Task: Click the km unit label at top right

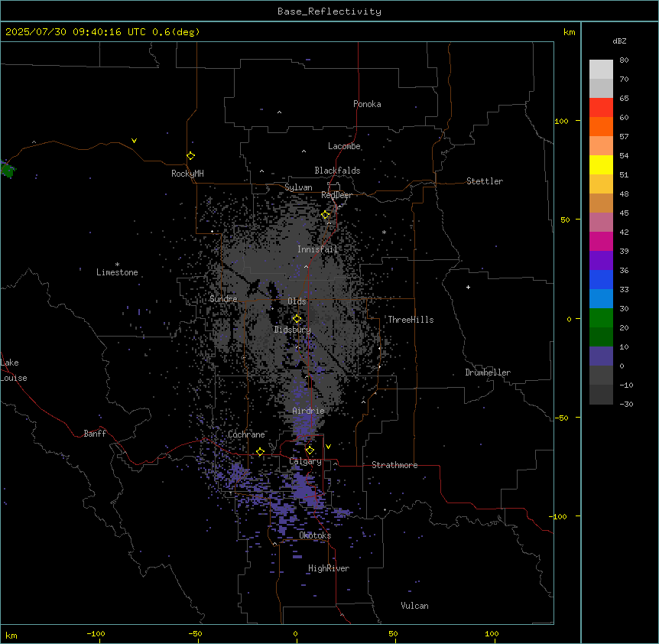Action: tap(569, 32)
